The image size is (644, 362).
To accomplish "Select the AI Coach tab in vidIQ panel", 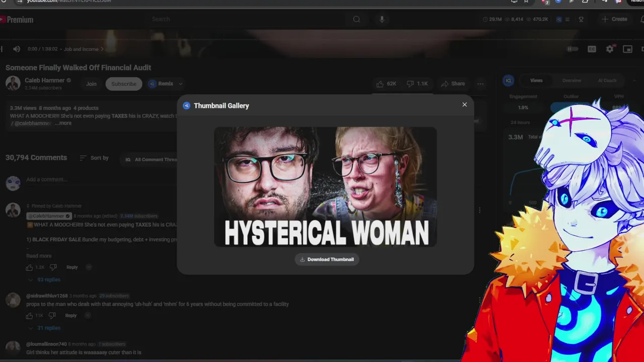I will point(607,80).
